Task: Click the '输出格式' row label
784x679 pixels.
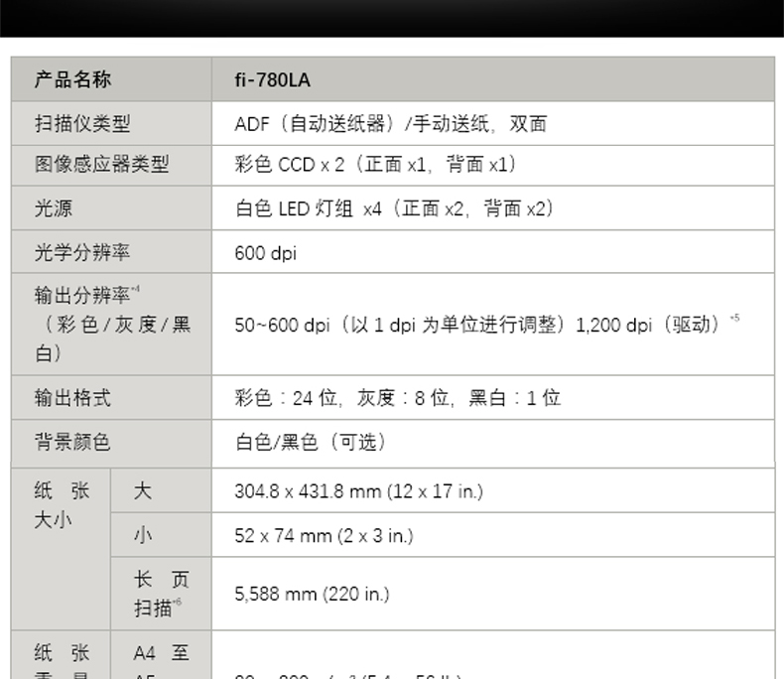Action: click(72, 397)
